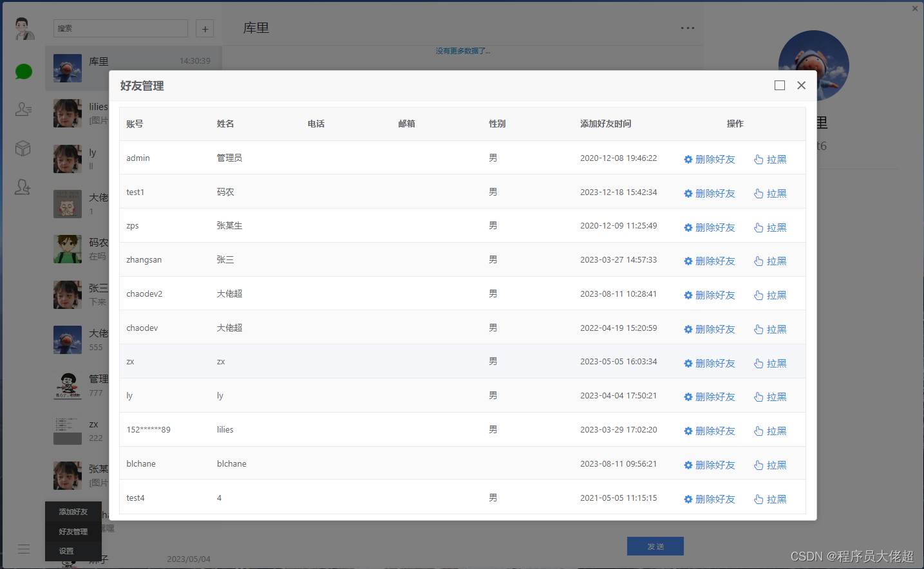Blacklist friend lilies
This screenshot has height=569, width=924.
click(771, 431)
